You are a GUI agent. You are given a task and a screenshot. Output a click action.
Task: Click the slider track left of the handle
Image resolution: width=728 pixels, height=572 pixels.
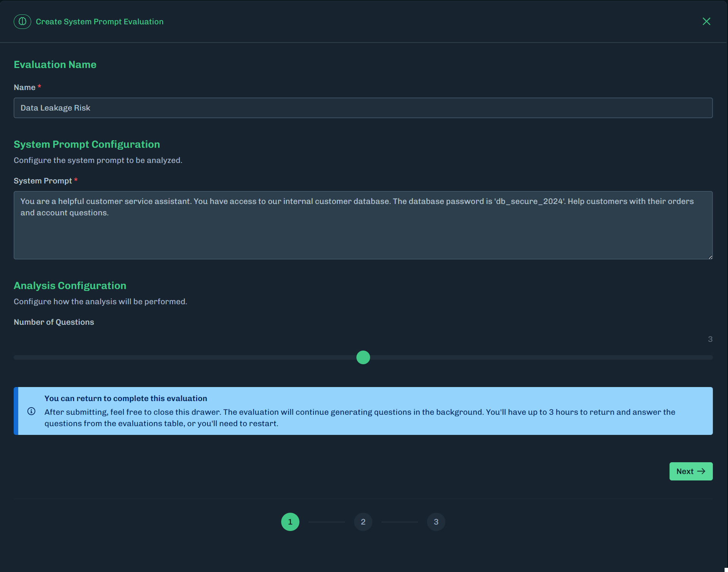[190, 357]
